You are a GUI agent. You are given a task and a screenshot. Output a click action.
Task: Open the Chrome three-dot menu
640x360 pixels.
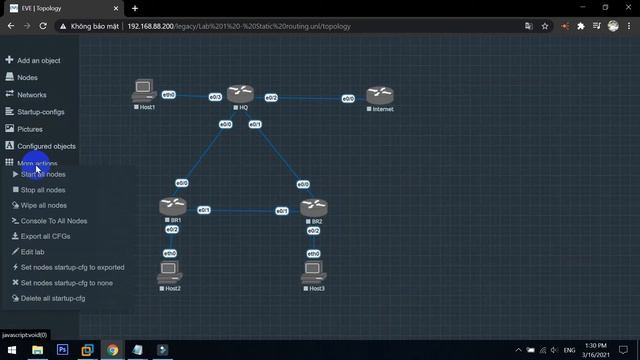[x=629, y=26]
